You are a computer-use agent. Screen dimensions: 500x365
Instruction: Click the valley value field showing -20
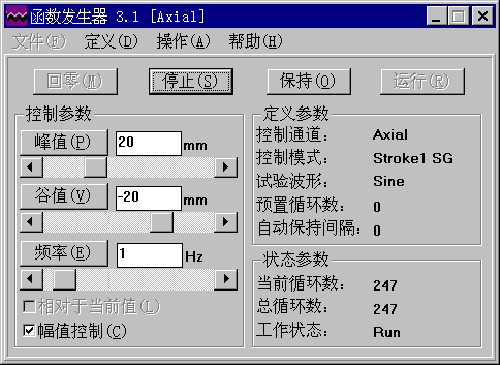(x=149, y=198)
